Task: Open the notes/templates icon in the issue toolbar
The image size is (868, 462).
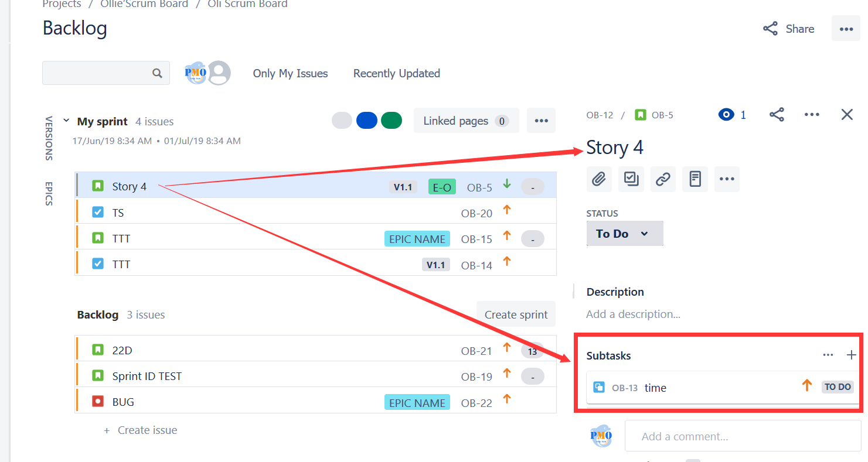Action: coord(695,179)
